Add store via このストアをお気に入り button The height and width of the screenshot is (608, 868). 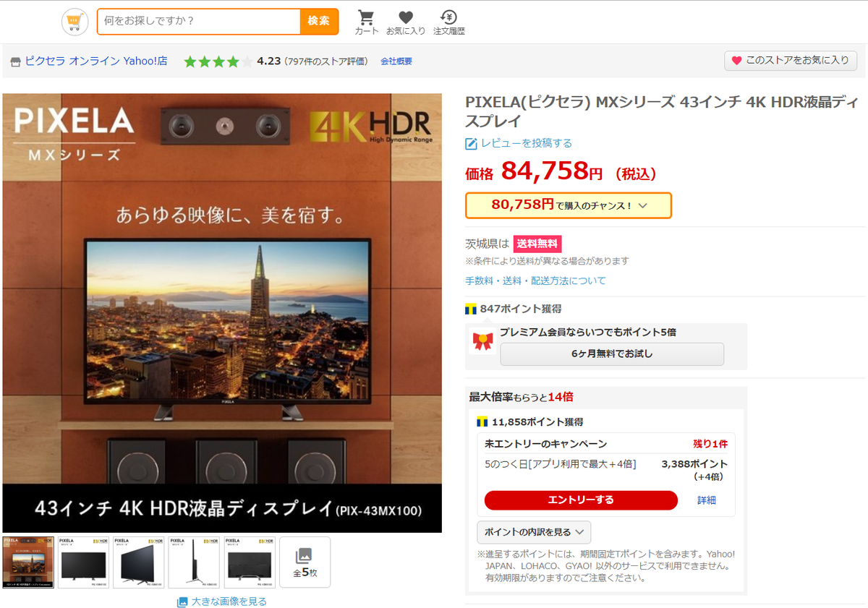pyautogui.click(x=791, y=61)
